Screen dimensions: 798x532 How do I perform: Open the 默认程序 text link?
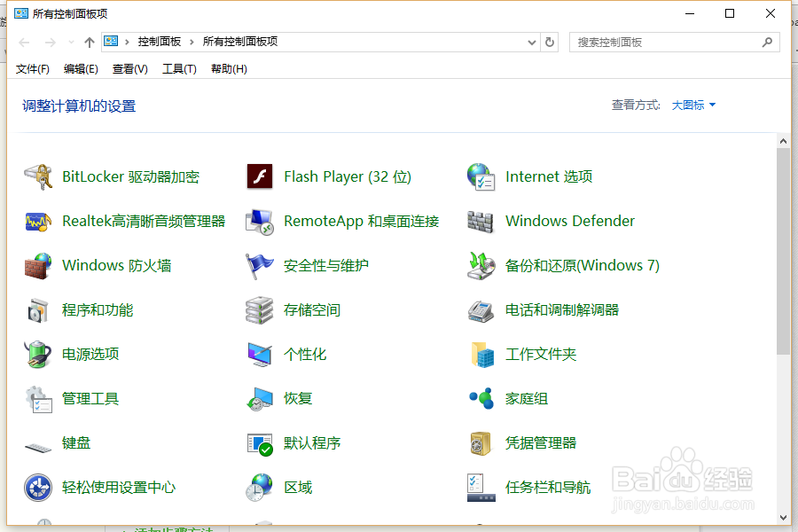pos(312,443)
